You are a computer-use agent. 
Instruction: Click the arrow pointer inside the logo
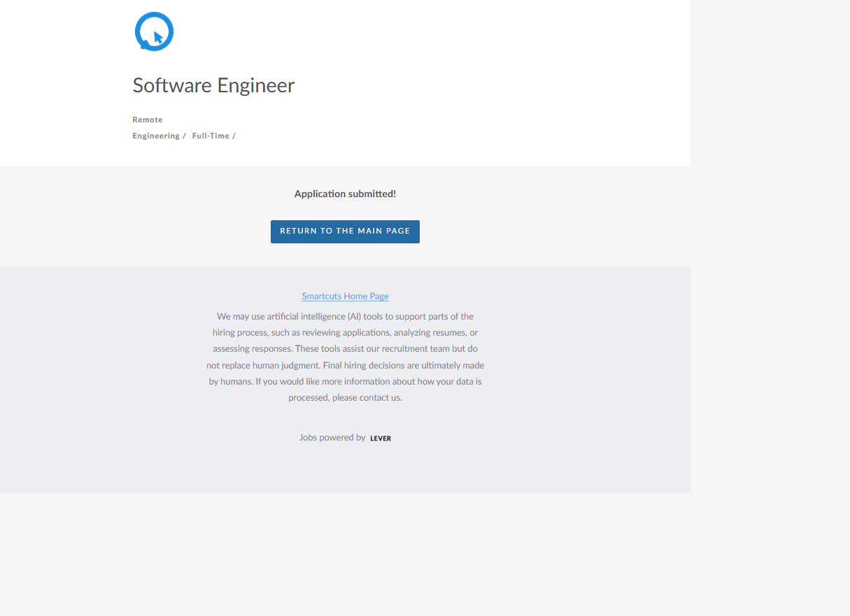158,38
